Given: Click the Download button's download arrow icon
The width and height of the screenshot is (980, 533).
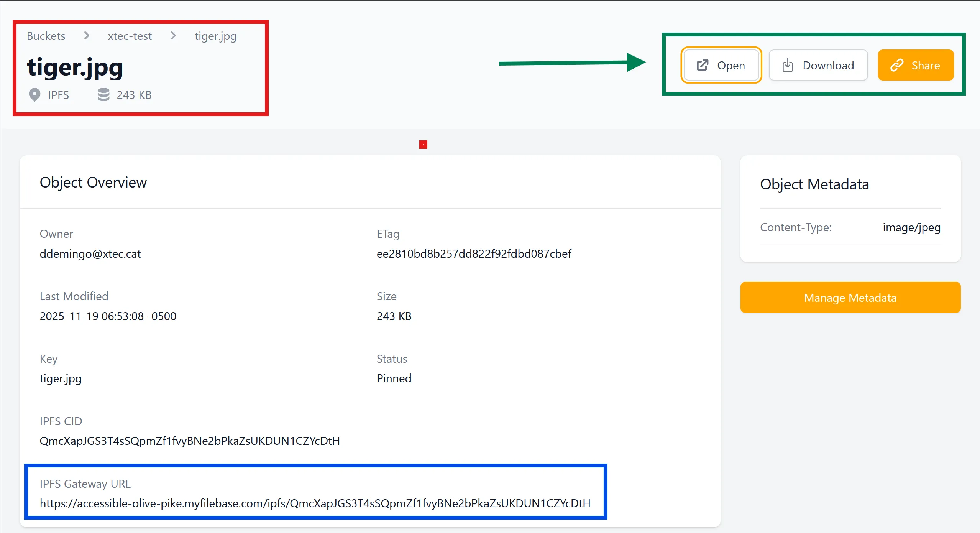Looking at the screenshot, I should tap(788, 65).
